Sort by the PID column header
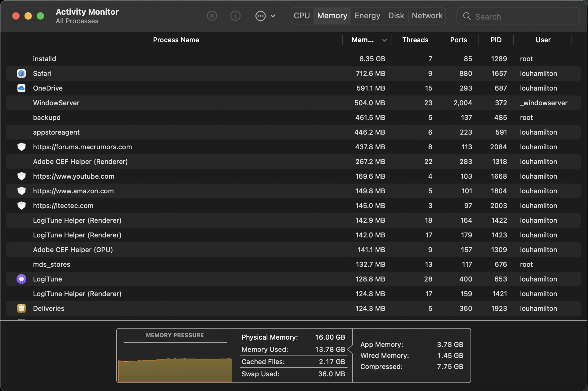588x391 pixels. click(x=496, y=40)
